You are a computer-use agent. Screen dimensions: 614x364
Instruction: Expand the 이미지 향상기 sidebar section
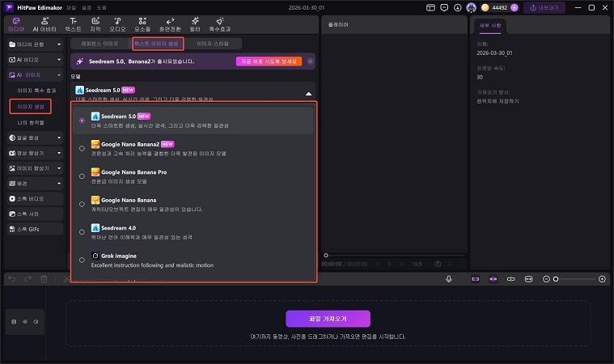36,168
